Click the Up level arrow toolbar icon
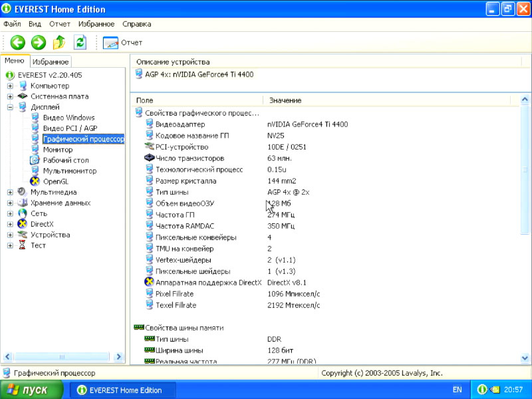 59,43
